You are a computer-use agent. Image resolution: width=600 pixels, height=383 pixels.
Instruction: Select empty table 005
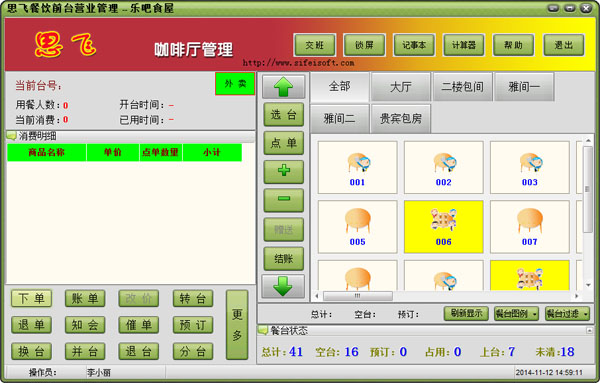point(357,227)
